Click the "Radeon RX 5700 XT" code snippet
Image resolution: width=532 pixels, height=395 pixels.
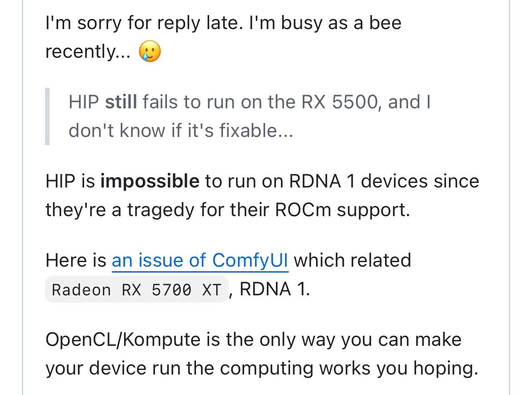click(x=136, y=289)
